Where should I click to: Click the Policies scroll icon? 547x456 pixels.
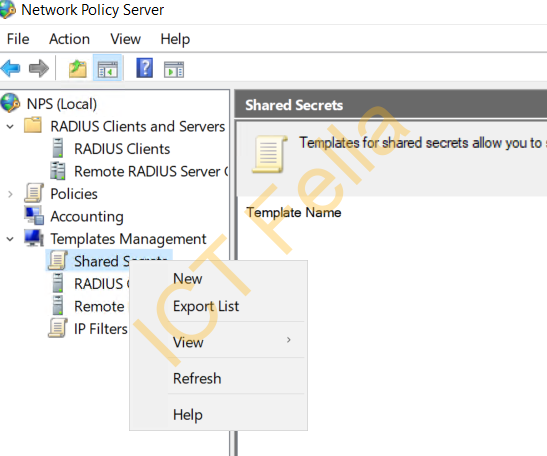(x=34, y=193)
